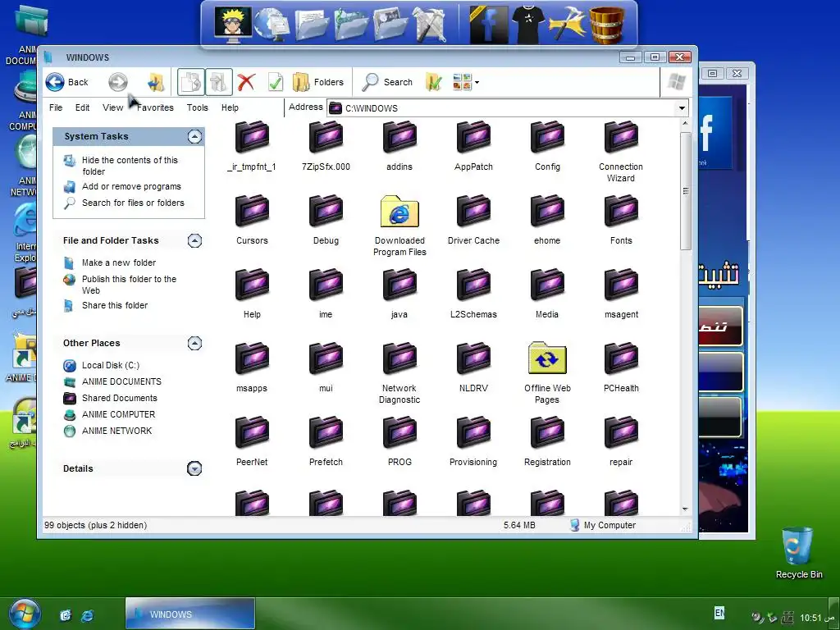840x630 pixels.
Task: Click the vertical scrollbar thumb
Action: coord(685,190)
